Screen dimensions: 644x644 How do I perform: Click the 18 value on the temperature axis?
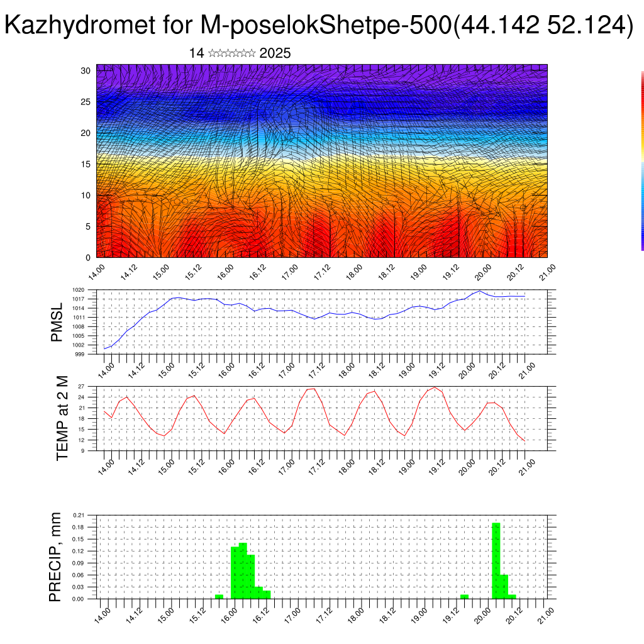81,418
